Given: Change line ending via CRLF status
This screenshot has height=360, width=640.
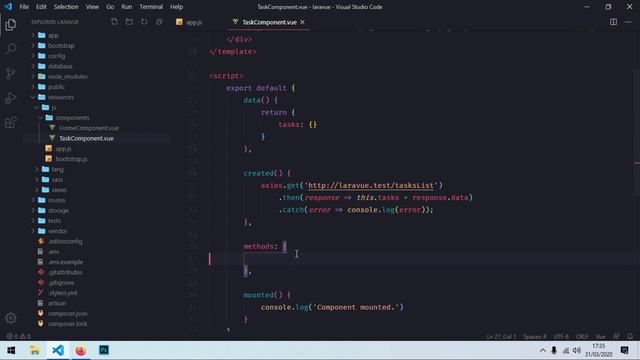Looking at the screenshot, I should pyautogui.click(x=582, y=336).
